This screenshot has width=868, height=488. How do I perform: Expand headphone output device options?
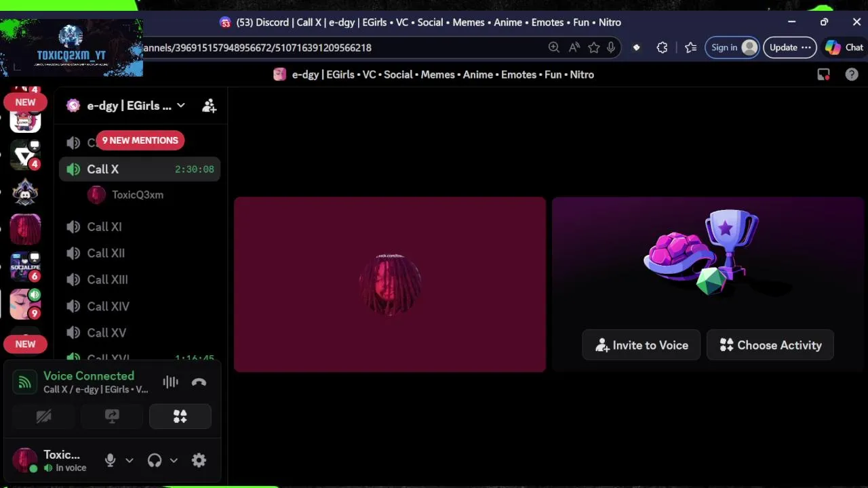[x=174, y=460]
